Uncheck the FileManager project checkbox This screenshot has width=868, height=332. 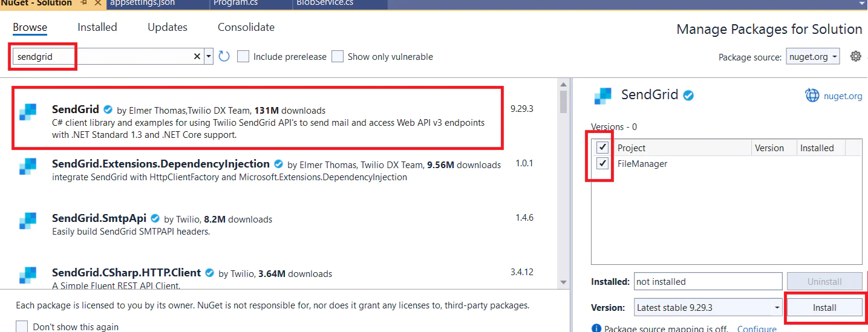[602, 163]
